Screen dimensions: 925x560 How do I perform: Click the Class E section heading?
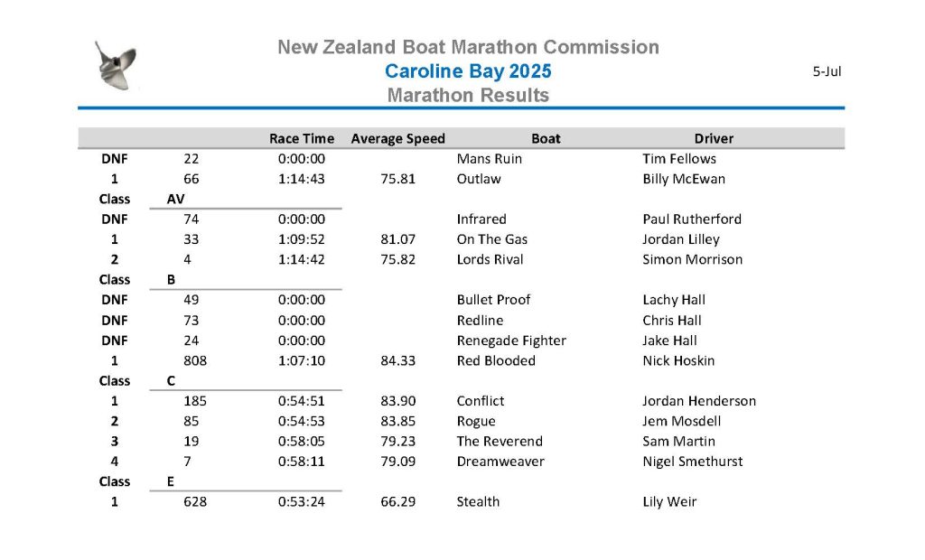click(137, 481)
